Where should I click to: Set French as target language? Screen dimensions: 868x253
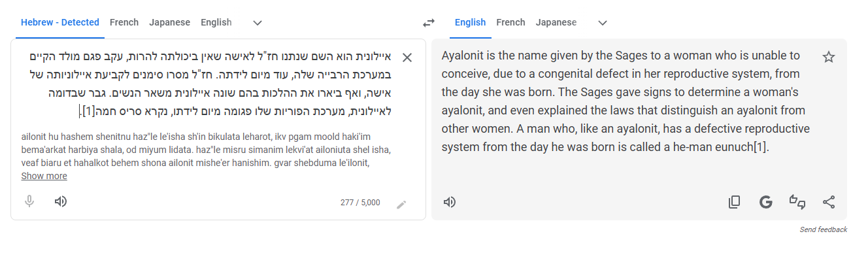[x=510, y=22]
